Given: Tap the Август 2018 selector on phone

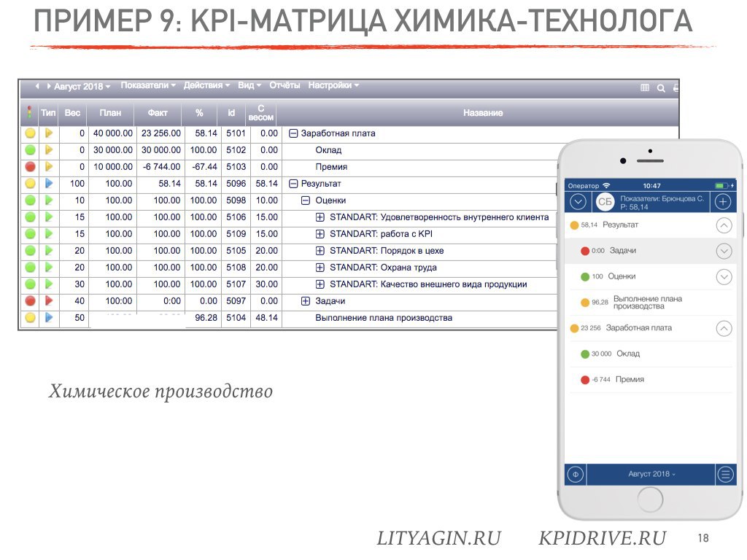Looking at the screenshot, I should pos(651,474).
